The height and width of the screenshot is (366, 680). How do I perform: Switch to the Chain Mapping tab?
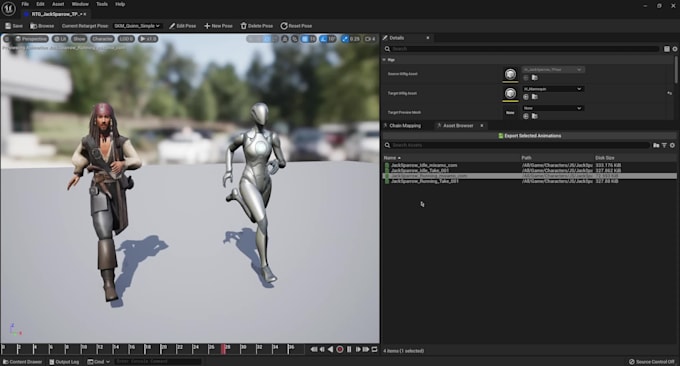click(x=405, y=126)
